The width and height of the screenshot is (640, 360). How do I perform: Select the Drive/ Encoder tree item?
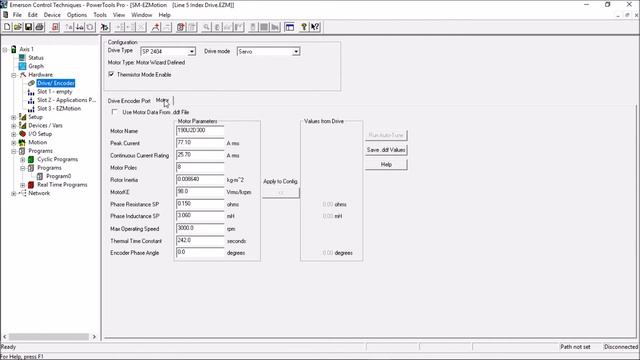click(x=56, y=83)
